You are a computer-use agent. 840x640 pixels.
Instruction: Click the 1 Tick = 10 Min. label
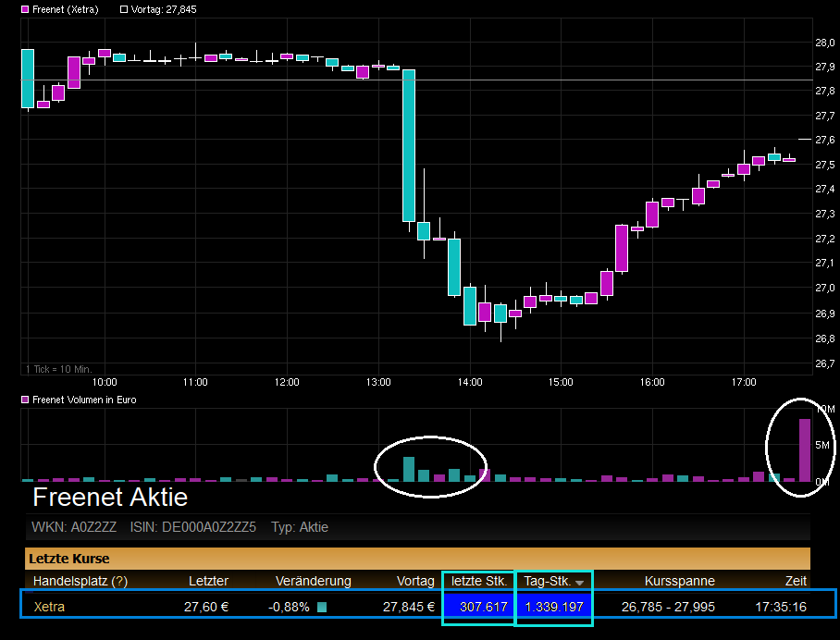pos(59,369)
